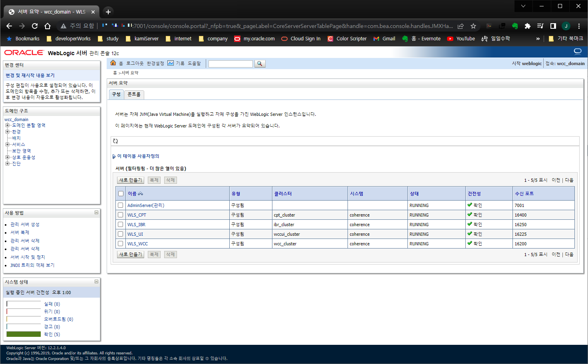Screen dimensions: 588x364
Task: Expand the 상호 운용성 tree node
Action: pos(7,157)
